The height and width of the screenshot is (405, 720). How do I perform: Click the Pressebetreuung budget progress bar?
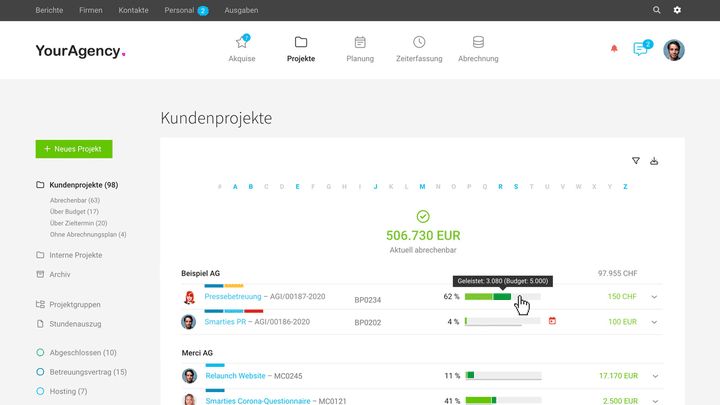click(x=502, y=297)
